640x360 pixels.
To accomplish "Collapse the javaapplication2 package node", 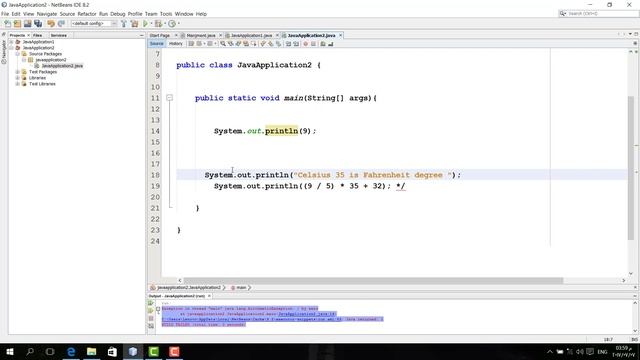I will coord(24,60).
